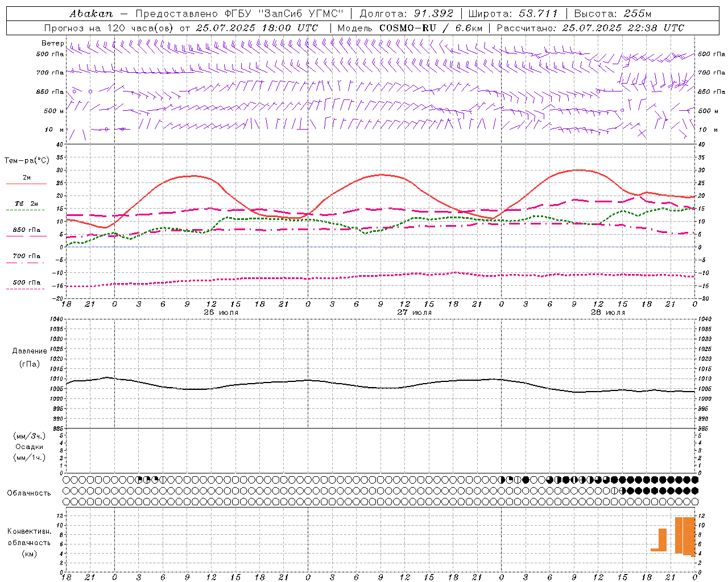Click the 'Предоставлено ФГБУ "ЗапСиб УГМС"' provider text

[x=239, y=13]
